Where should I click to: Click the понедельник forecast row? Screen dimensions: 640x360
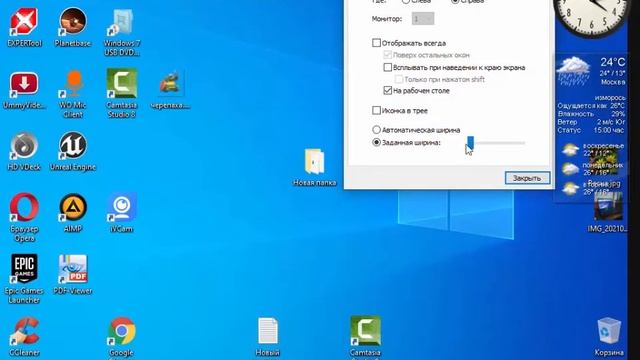click(x=592, y=169)
